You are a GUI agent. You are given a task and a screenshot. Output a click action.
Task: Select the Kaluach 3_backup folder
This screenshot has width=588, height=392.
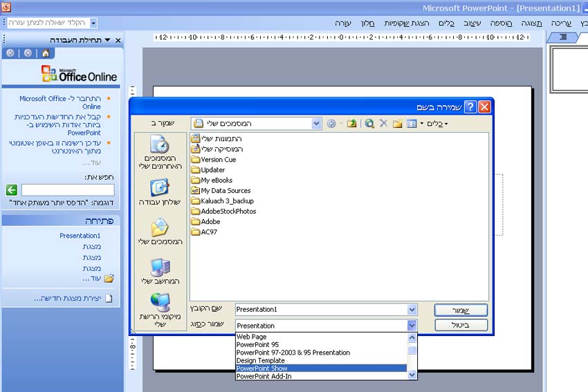(x=222, y=201)
